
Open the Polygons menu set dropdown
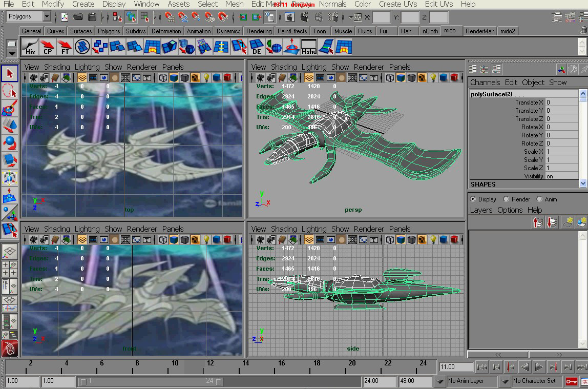click(47, 16)
